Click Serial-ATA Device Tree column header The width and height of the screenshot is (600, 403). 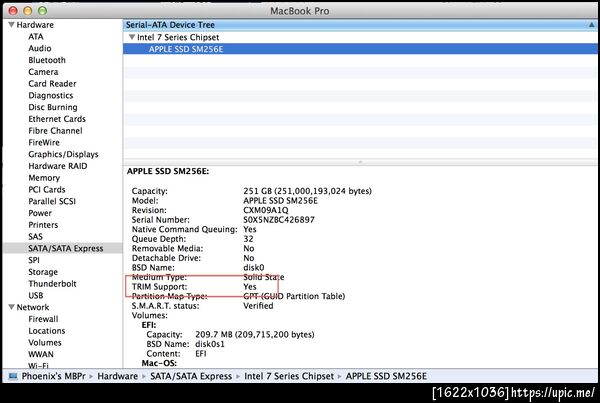tap(360, 25)
